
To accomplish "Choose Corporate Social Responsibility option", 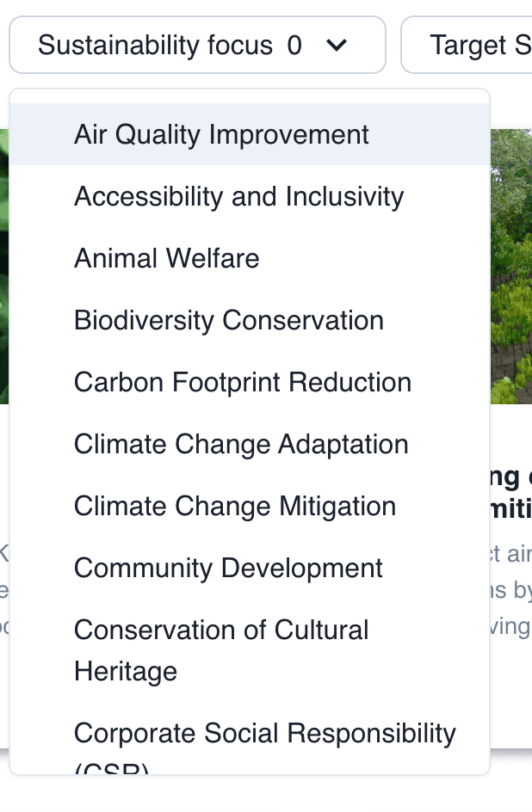I will pos(250,739).
